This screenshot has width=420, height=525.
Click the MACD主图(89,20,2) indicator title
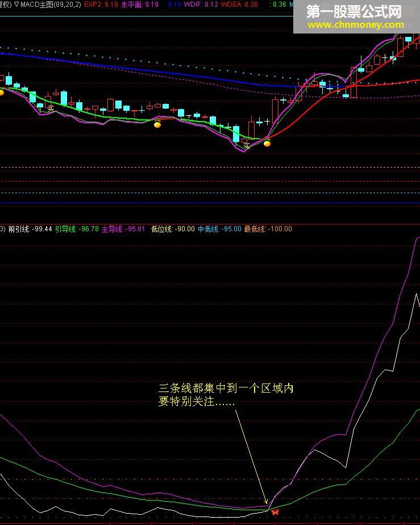[51, 5]
